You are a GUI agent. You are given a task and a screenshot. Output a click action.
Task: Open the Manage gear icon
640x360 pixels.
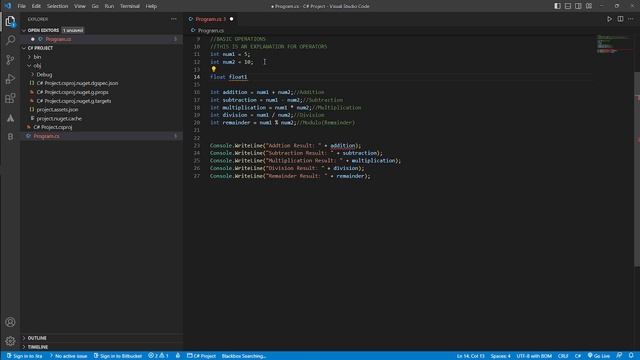pyautogui.click(x=10, y=341)
